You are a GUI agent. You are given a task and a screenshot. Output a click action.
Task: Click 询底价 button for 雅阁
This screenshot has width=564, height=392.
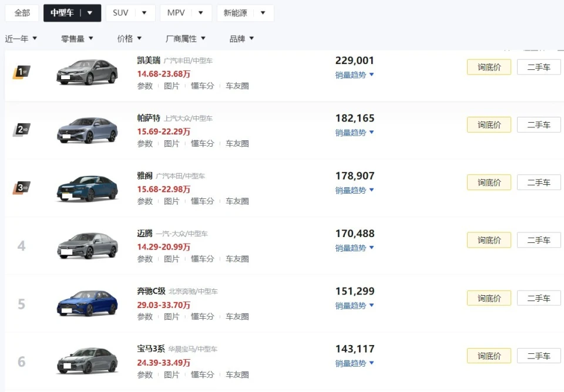tap(489, 183)
